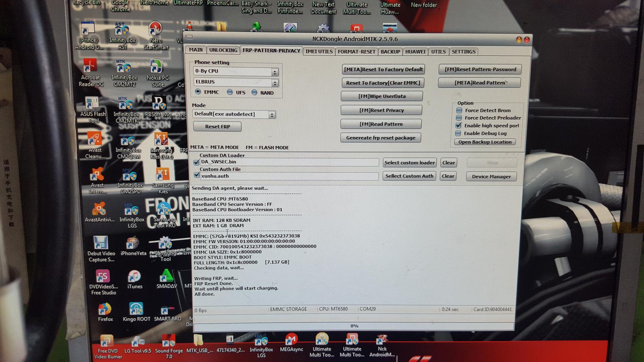644x362 pixels.
Task: Click Genereate frp reset package button
Action: pyautogui.click(x=380, y=138)
